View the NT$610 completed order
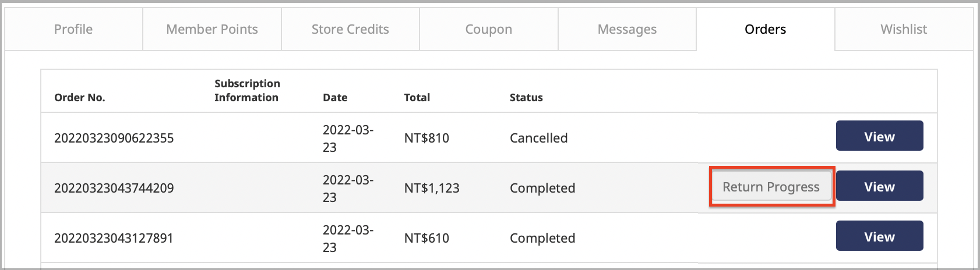The height and width of the screenshot is (270, 980). click(879, 236)
